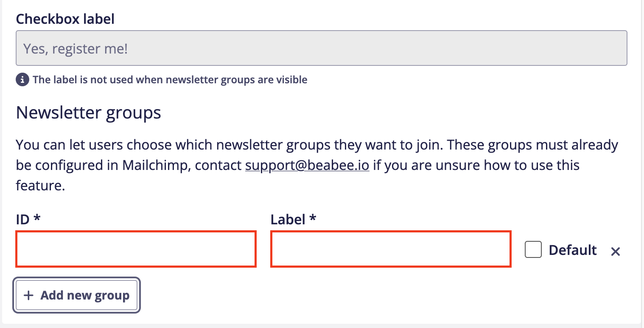The width and height of the screenshot is (644, 328).
Task: Focus the empty ID input field
Action: coord(136,249)
